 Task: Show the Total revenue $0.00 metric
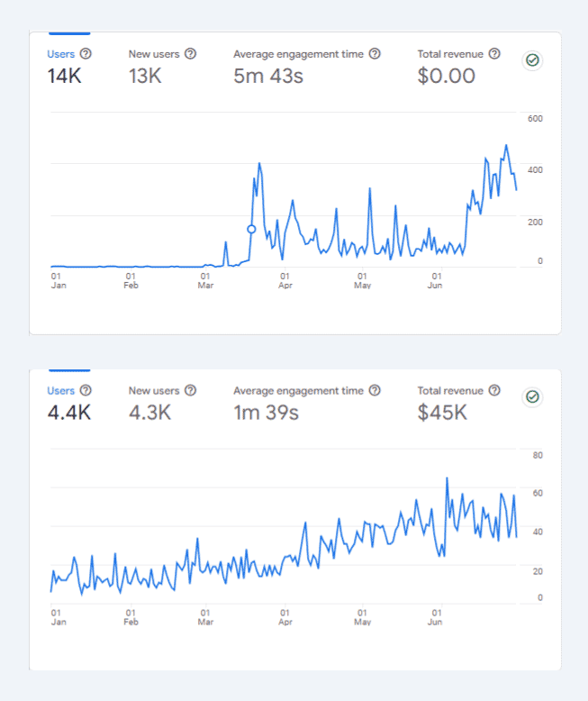tap(450, 67)
